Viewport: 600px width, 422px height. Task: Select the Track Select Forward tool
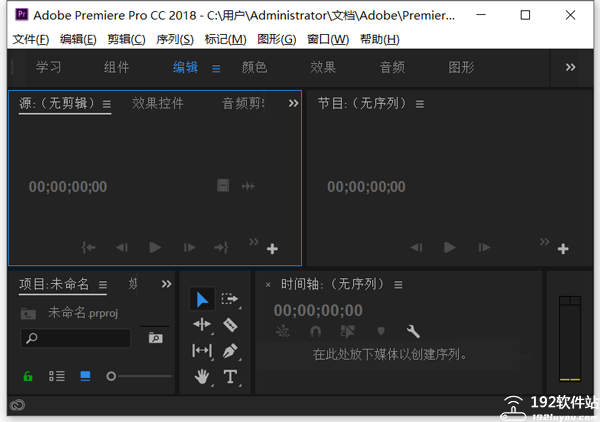click(230, 299)
